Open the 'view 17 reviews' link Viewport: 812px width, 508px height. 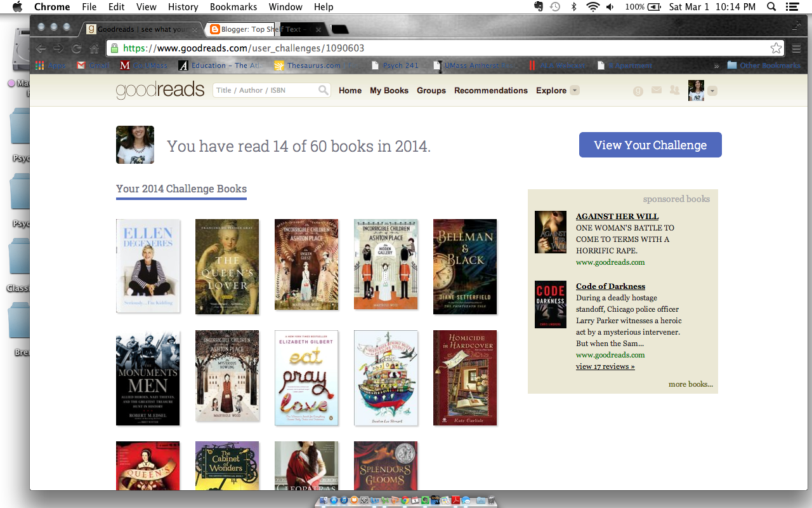pos(605,366)
